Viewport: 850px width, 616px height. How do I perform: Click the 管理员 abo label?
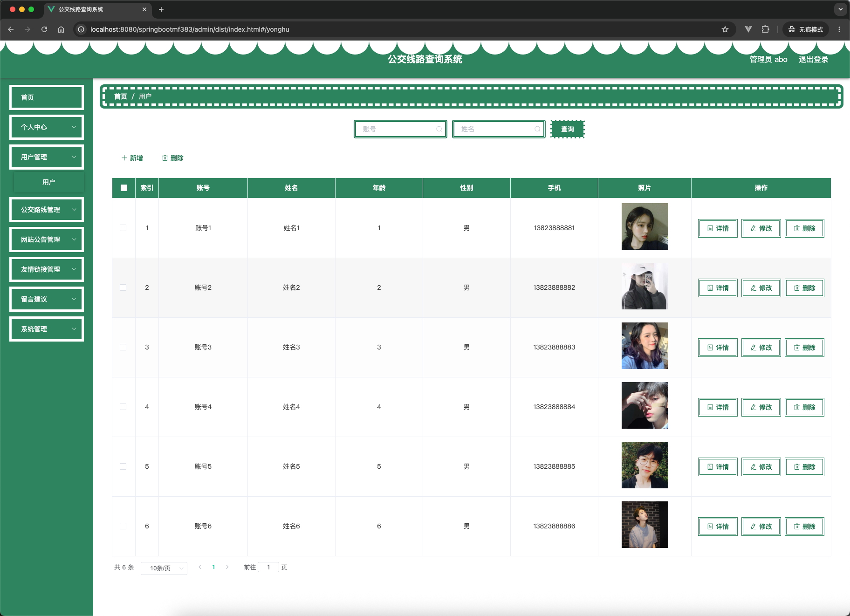click(x=768, y=59)
